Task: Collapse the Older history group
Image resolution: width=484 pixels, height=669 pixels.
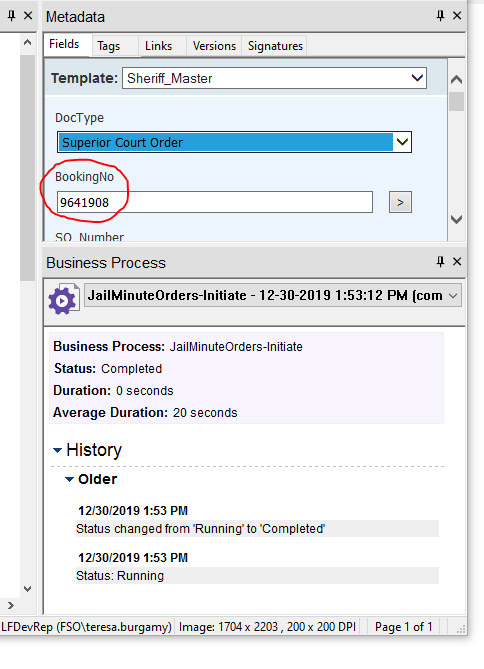Action: [69, 480]
